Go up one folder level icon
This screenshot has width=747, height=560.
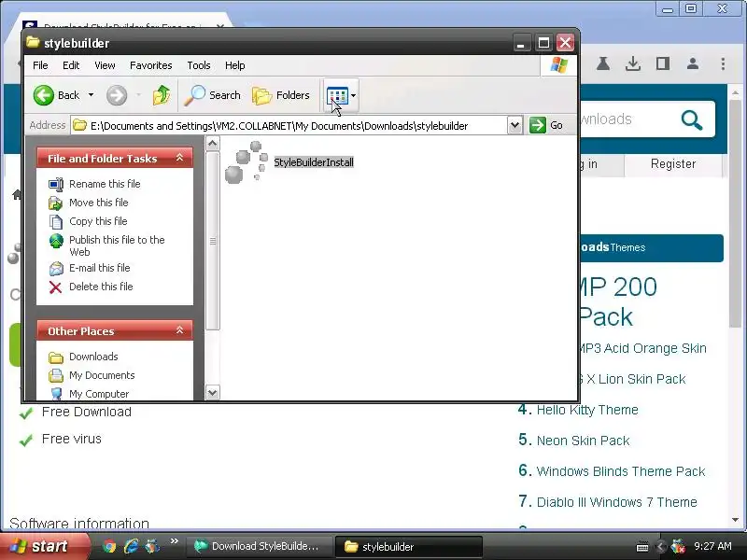[x=162, y=95]
